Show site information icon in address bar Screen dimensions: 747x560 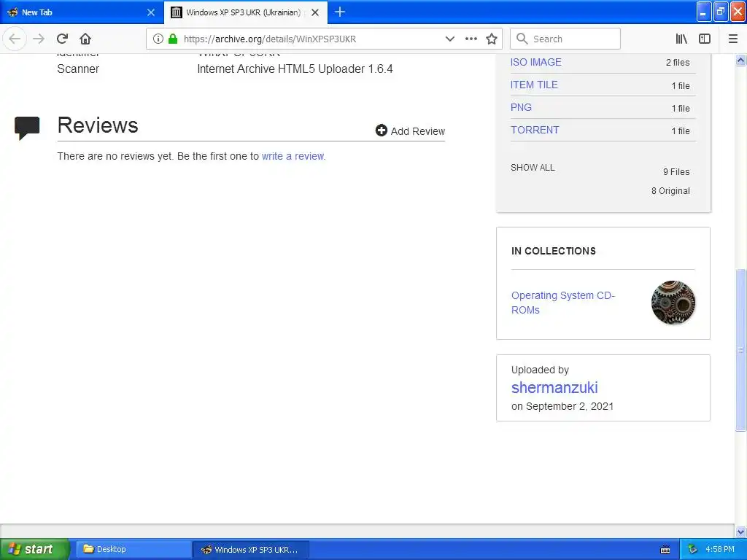coord(158,39)
